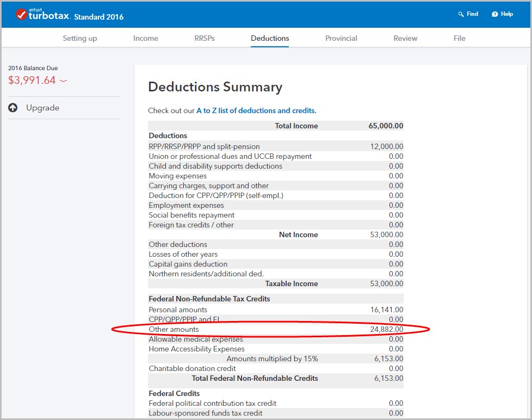Click the Net Income label
Screen dimensions: 532x420
point(298,235)
